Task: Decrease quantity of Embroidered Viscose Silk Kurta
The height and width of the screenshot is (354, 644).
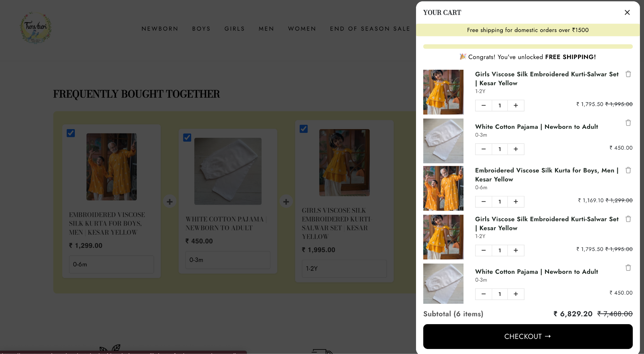Action: [484, 202]
